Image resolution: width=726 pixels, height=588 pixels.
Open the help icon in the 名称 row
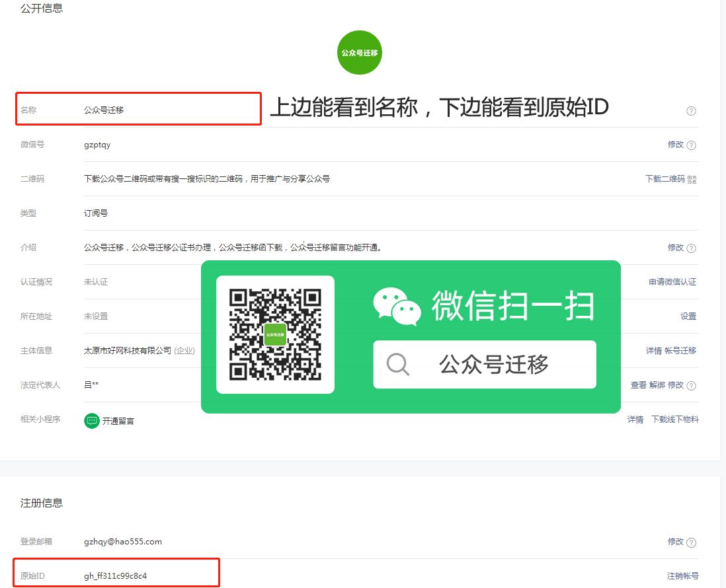pos(691,111)
